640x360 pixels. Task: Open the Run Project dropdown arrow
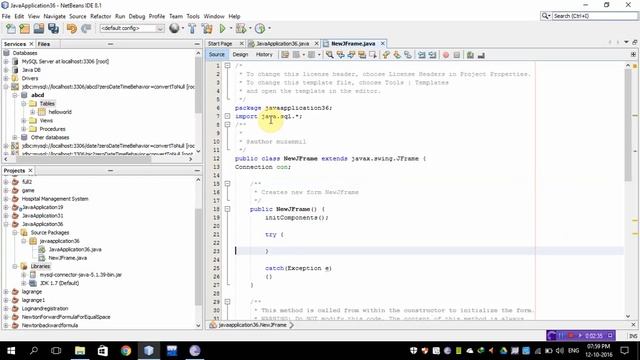point(231,28)
